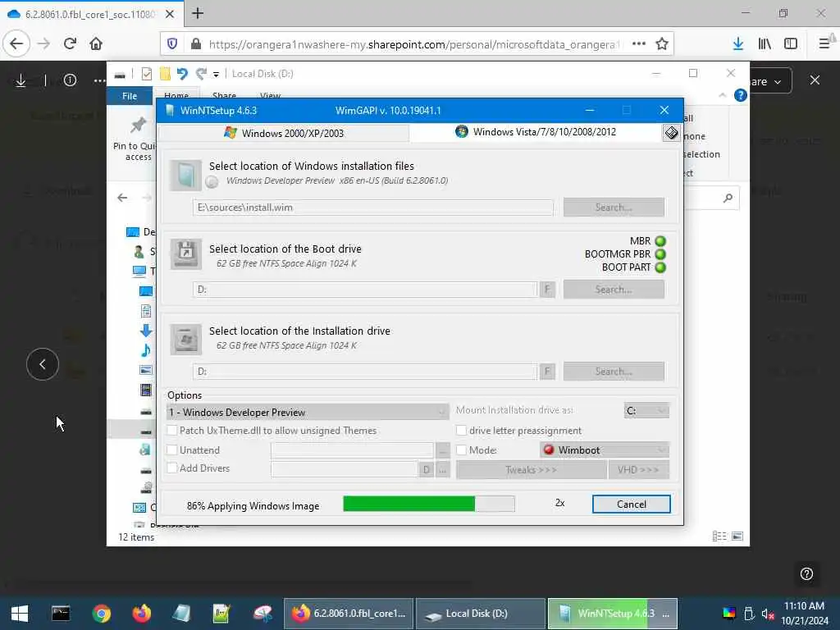Click the SharePoint info icon
Image resolution: width=840 pixels, height=630 pixels.
tap(70, 80)
